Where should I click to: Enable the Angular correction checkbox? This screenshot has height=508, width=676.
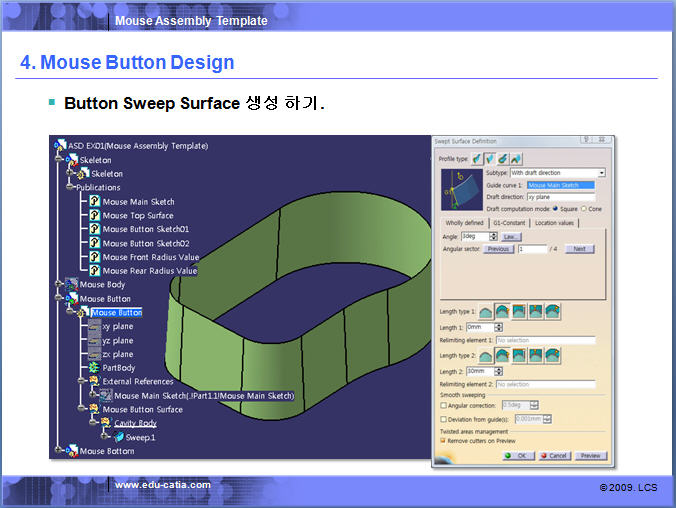click(443, 405)
